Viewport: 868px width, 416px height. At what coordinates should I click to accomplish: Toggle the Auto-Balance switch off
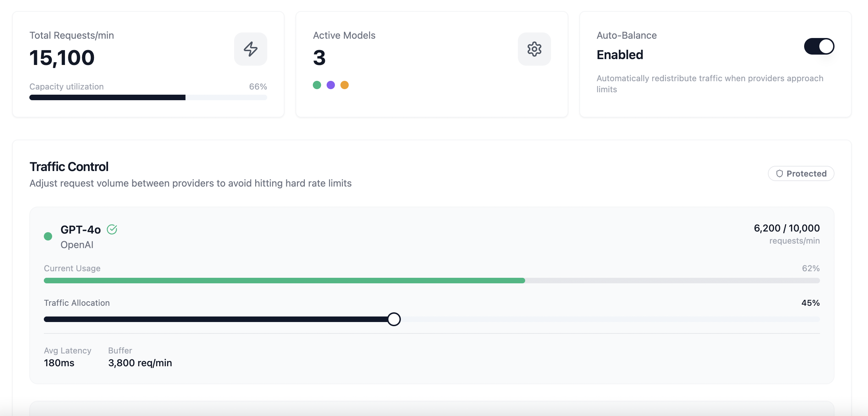pyautogui.click(x=819, y=46)
